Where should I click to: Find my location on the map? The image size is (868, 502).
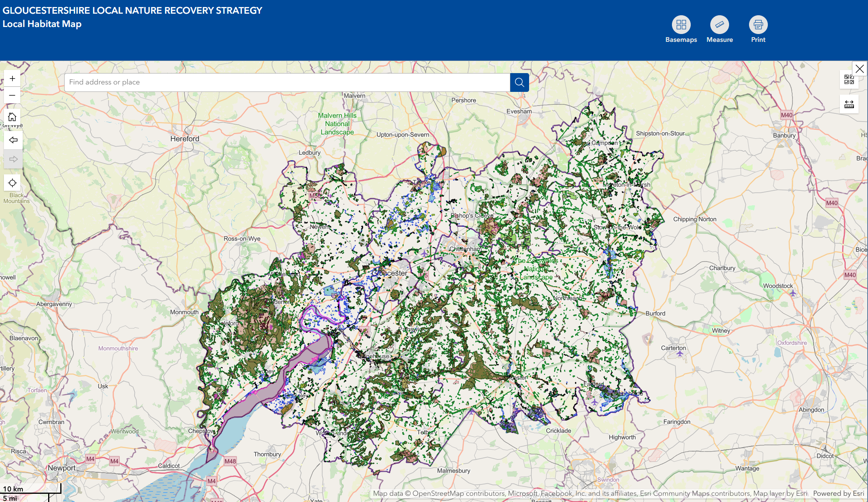click(12, 183)
